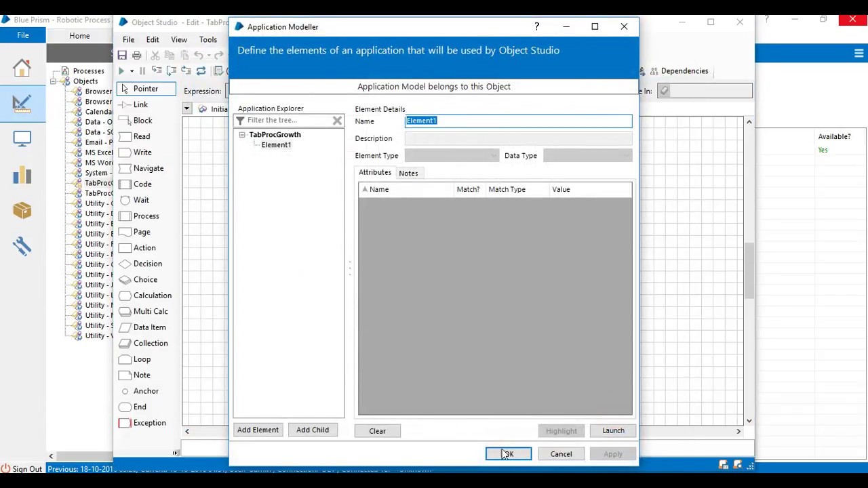Click the Undo arrow in Object Studio toolbar
The height and width of the screenshot is (488, 868).
pyautogui.click(x=199, y=55)
